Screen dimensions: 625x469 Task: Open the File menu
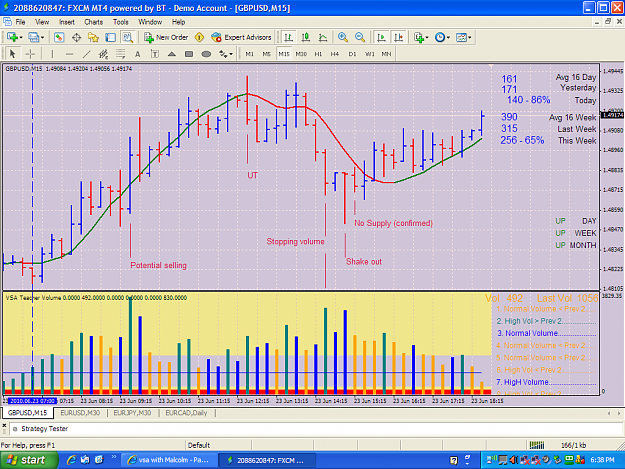tap(20, 22)
